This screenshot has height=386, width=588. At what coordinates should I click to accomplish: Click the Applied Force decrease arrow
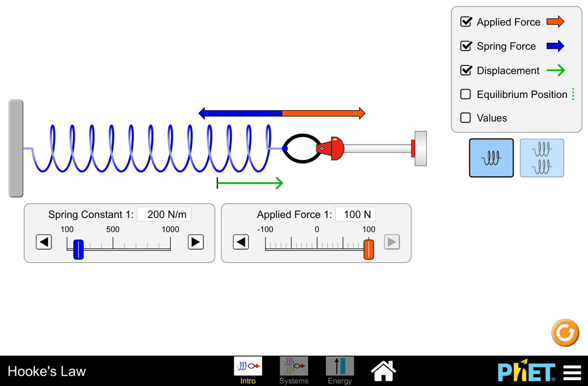[x=241, y=242]
